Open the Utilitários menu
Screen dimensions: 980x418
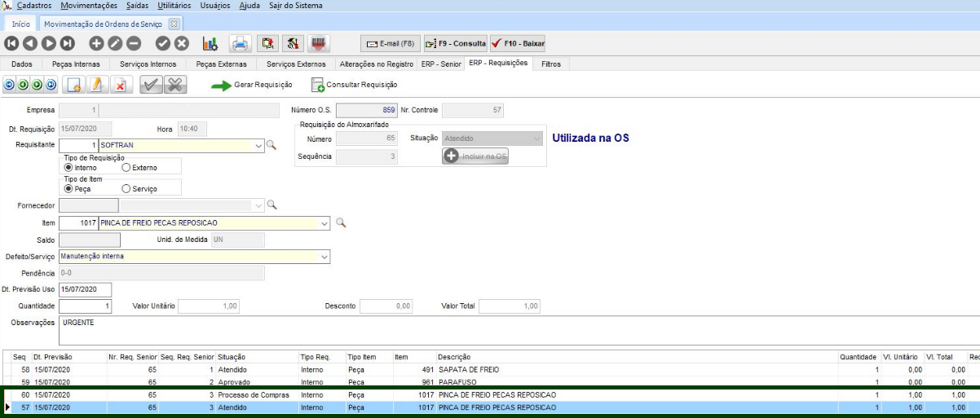[x=175, y=6]
